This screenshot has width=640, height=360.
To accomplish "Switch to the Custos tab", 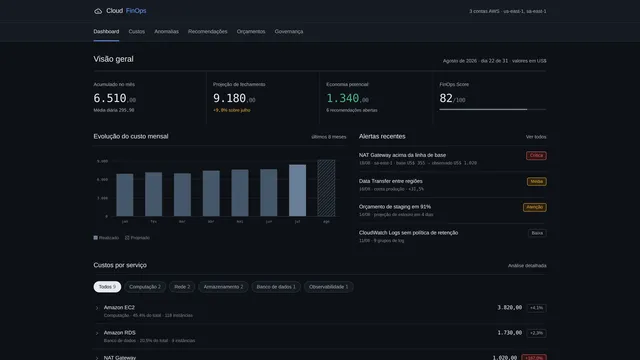I will [x=137, y=31].
